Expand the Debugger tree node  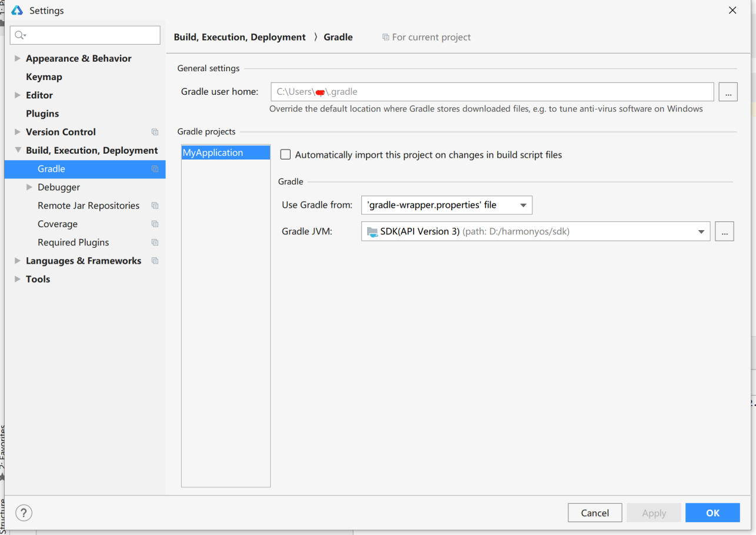coord(29,187)
